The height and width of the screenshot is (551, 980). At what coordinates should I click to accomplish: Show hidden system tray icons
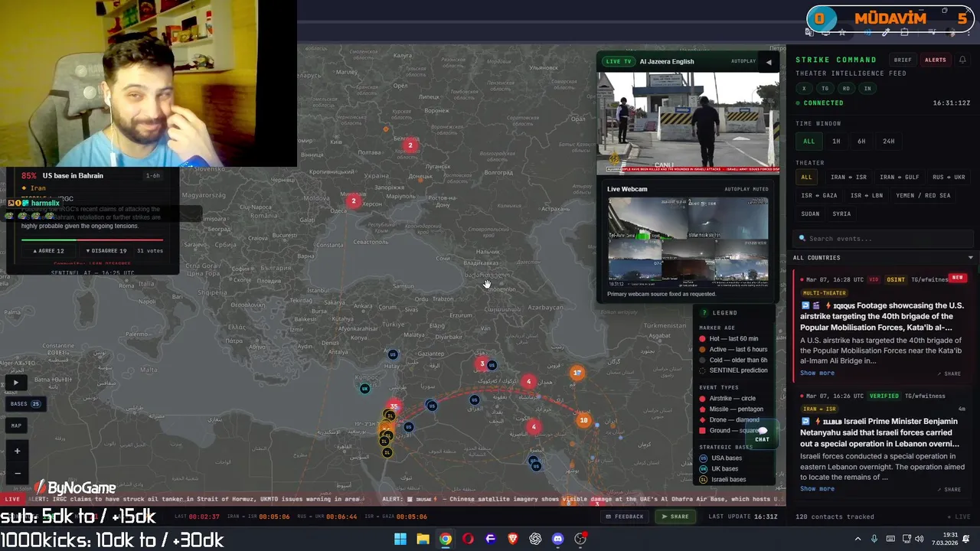point(857,539)
